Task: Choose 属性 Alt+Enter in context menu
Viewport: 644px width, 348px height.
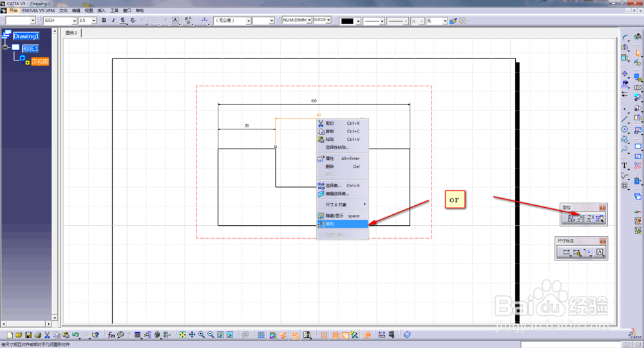Action: (x=342, y=158)
